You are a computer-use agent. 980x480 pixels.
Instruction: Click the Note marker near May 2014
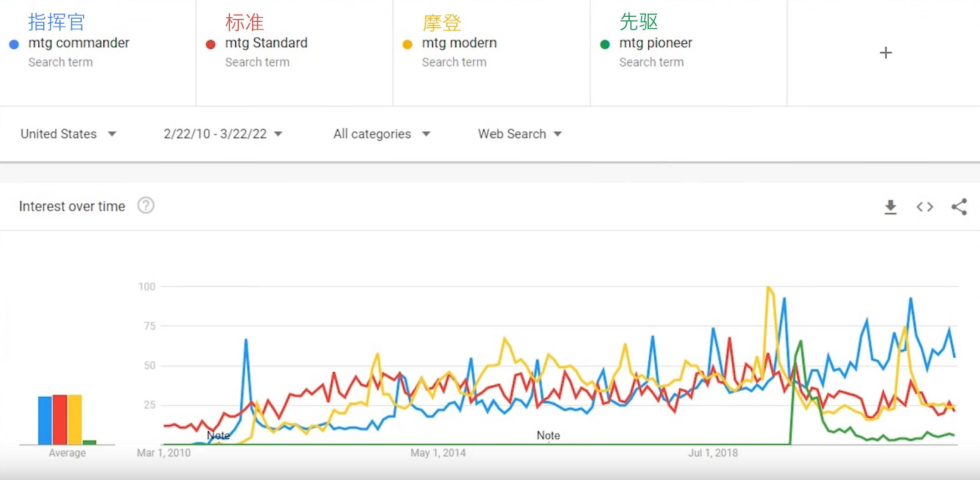point(548,435)
